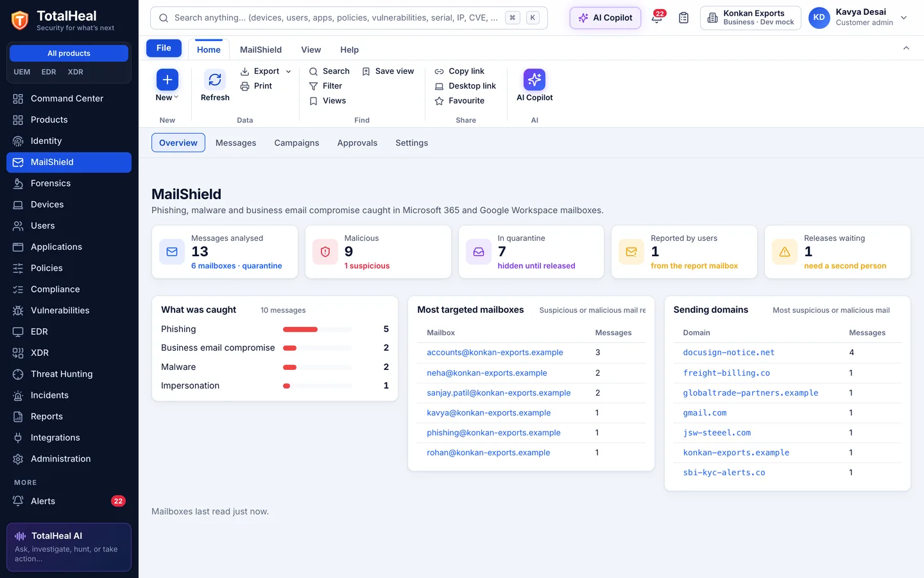
Task: Mark page as Favourite
Action: click(459, 101)
